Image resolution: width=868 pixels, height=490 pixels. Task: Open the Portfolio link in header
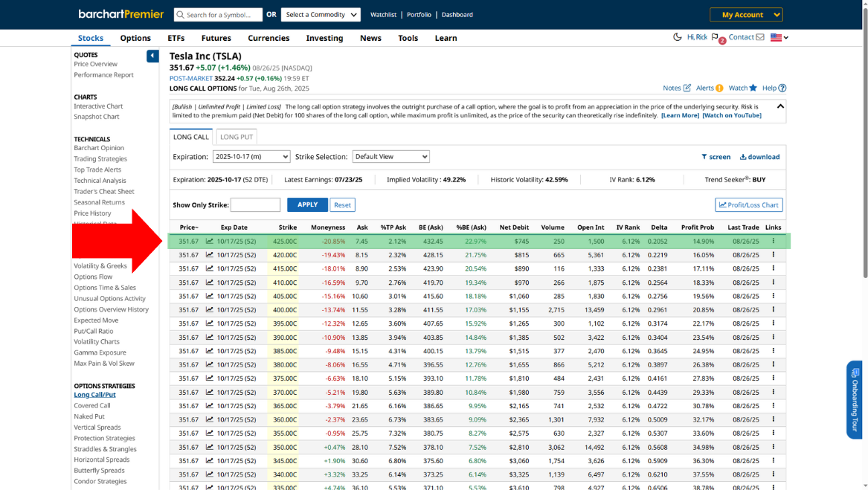419,15
